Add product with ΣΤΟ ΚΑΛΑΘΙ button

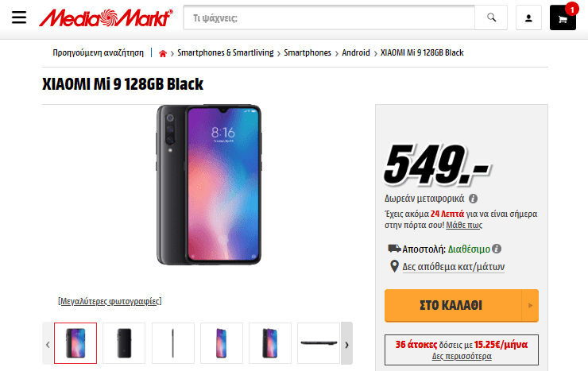coord(453,305)
